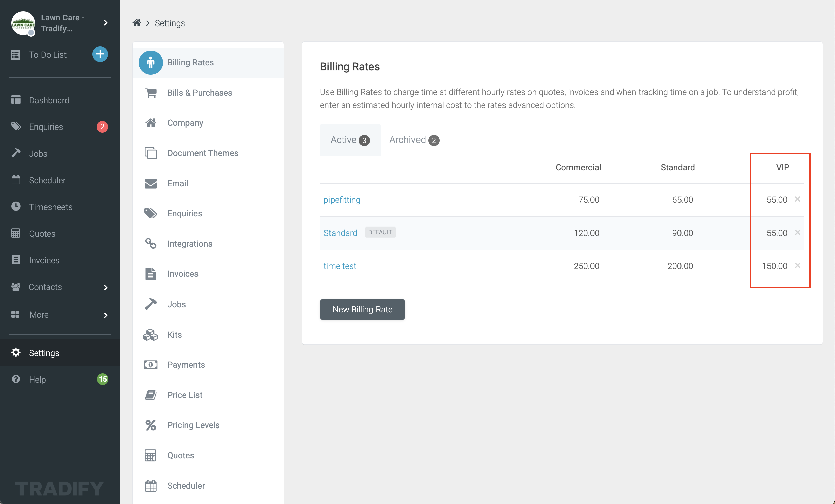Open Price List book icon
835x504 pixels.
coord(151,395)
